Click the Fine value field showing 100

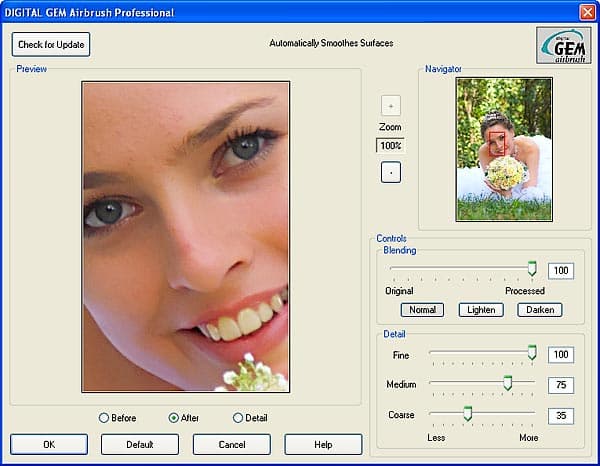[x=561, y=355]
